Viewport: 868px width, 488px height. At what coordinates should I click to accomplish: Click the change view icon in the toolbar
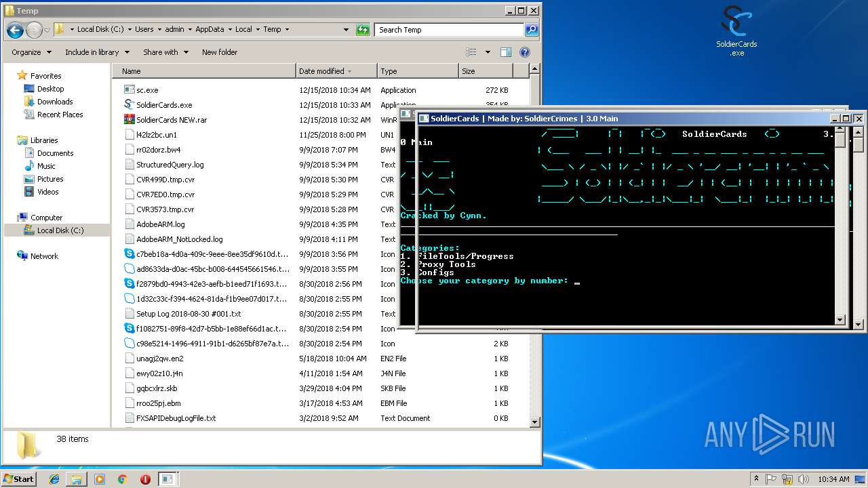[471, 52]
